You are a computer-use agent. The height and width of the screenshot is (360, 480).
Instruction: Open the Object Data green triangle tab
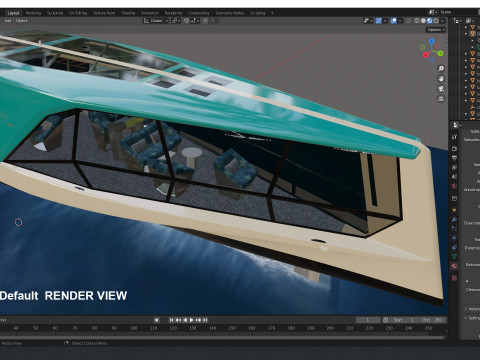point(454,256)
